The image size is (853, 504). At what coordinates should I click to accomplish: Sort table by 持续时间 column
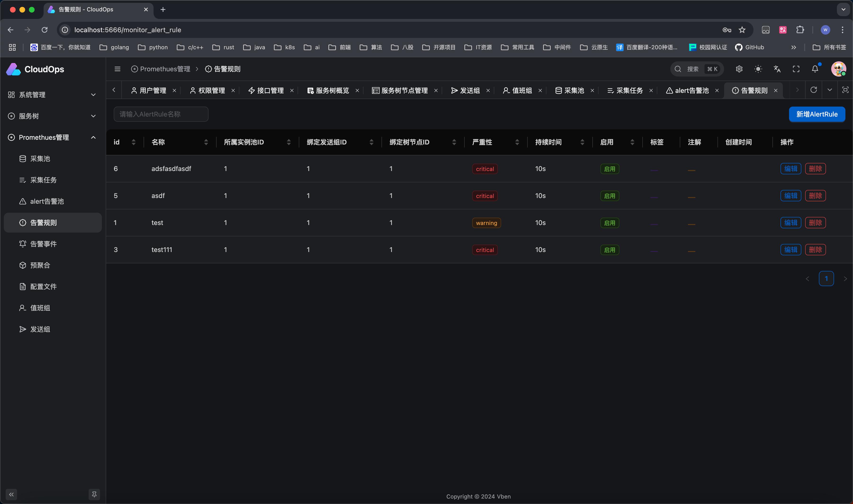(x=582, y=142)
